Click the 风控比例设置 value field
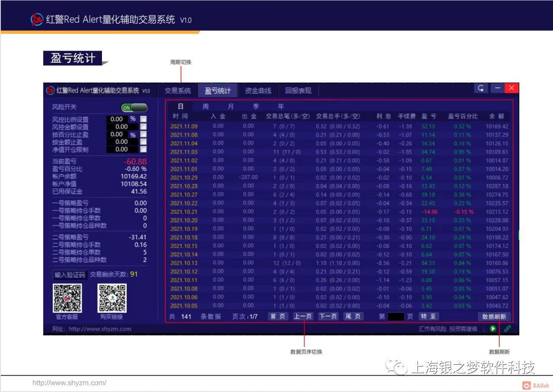The image size is (553, 392). coord(117,119)
